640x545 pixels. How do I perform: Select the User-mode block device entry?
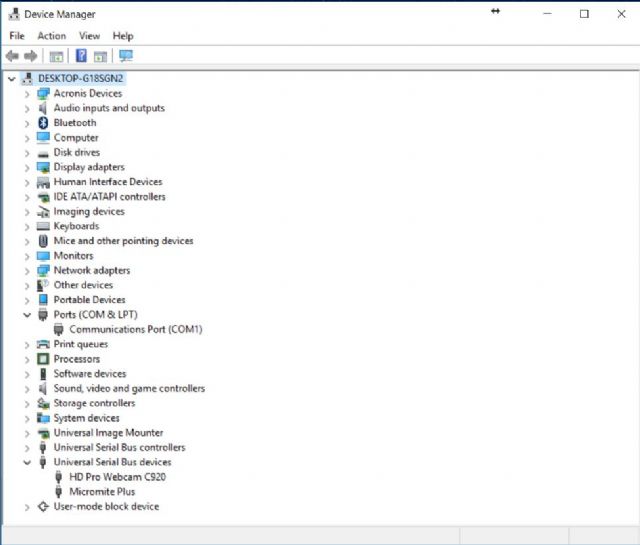tap(106, 507)
